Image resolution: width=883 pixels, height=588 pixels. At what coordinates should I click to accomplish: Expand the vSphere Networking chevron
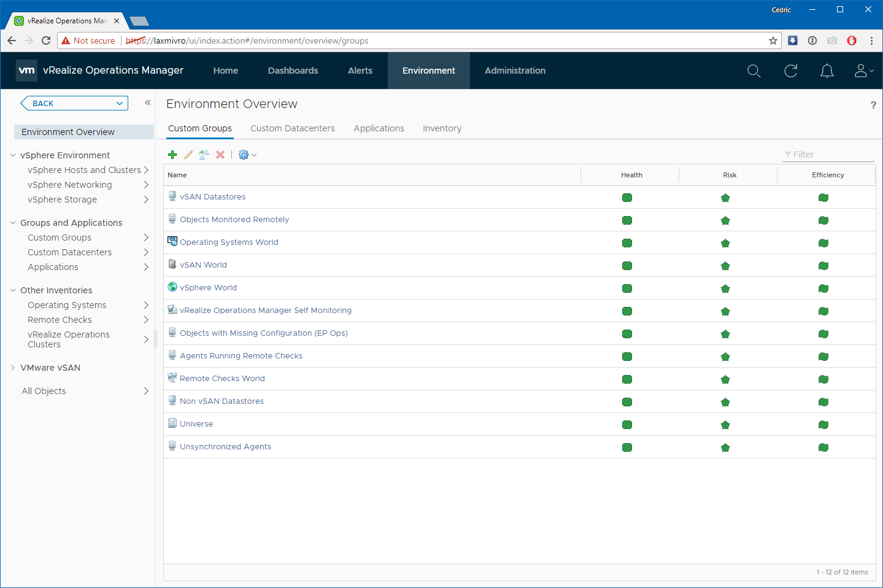coord(146,185)
